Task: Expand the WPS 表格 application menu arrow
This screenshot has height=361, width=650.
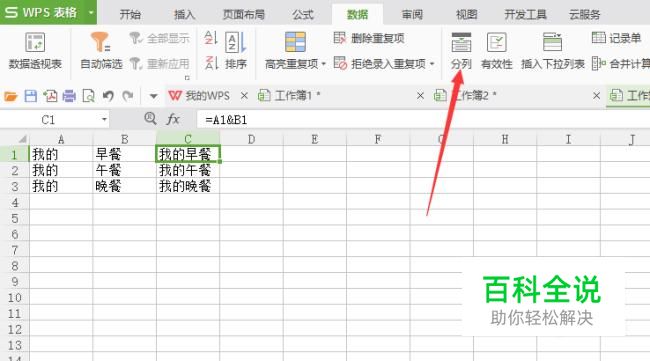Action: click(x=91, y=12)
